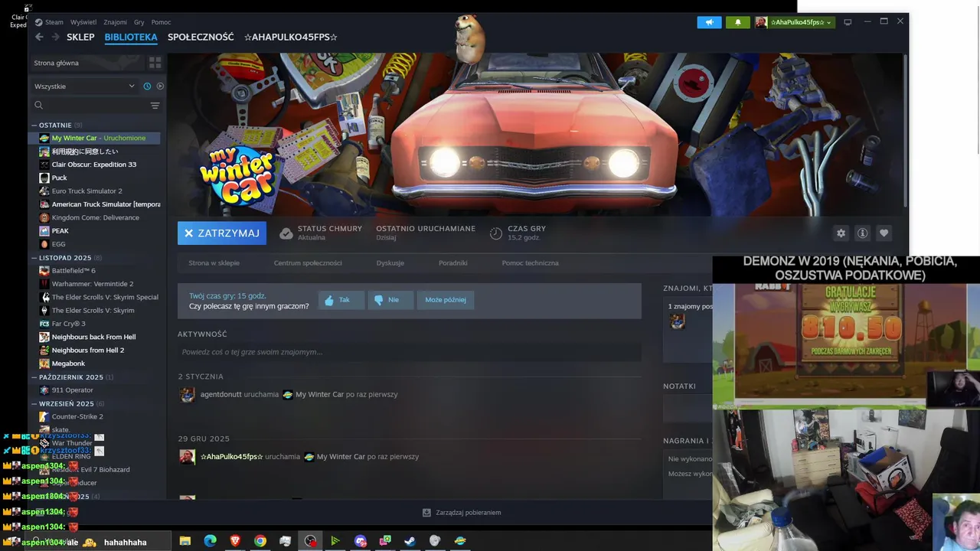Open the ☆AHAPULKO45FPS☆ profile tab

click(291, 37)
